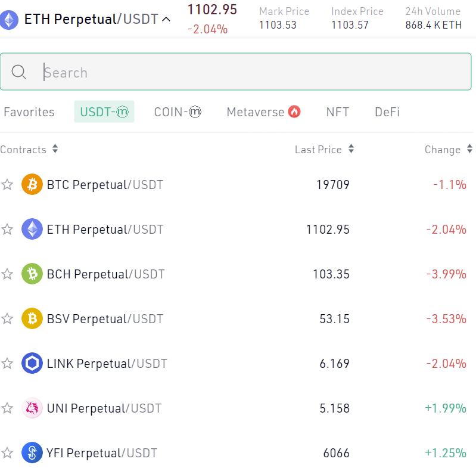Open the BCH Perpetual/USDT contract
The width and height of the screenshot is (476, 471).
click(105, 274)
